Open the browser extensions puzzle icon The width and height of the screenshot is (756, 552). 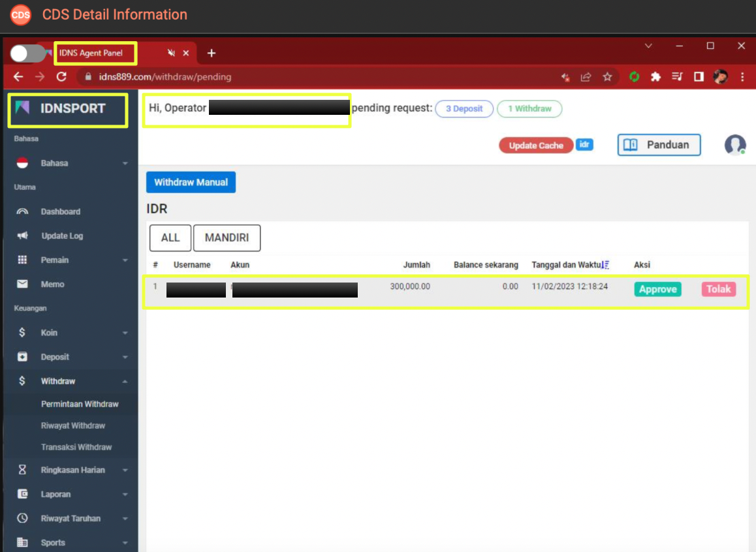(655, 77)
